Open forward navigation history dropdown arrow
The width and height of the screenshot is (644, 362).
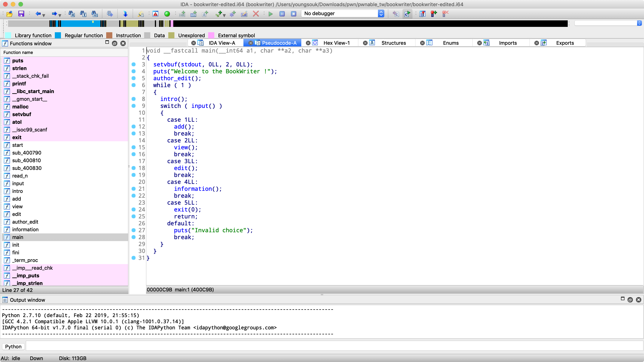(x=60, y=16)
